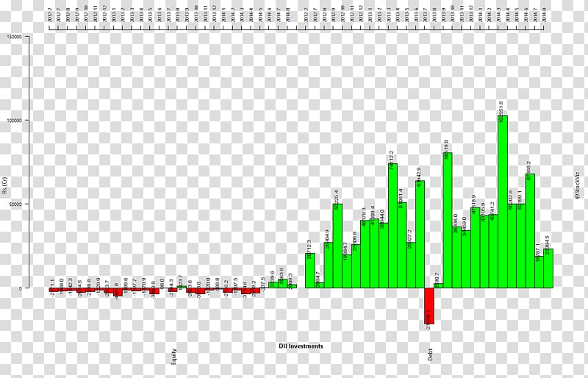Click the 50225.4 value label
The image size is (588, 378).
tap(337, 201)
